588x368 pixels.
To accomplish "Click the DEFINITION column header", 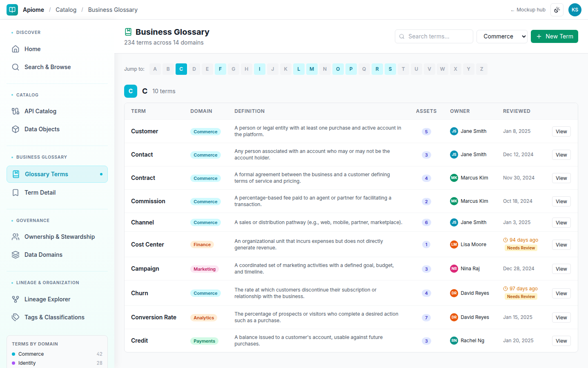I will coord(249,111).
